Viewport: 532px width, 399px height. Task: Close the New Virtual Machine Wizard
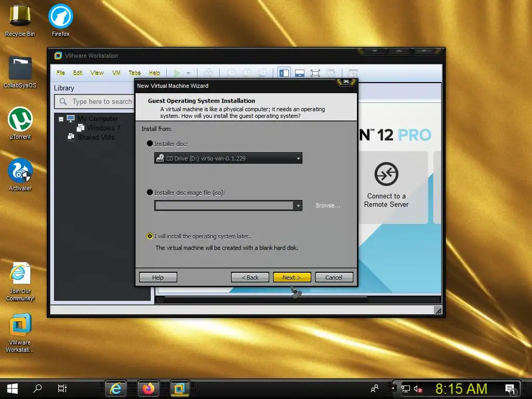pyautogui.click(x=346, y=82)
